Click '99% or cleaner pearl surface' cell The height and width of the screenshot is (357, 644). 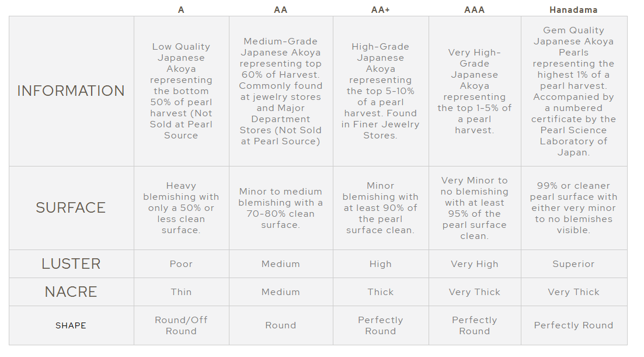click(573, 208)
